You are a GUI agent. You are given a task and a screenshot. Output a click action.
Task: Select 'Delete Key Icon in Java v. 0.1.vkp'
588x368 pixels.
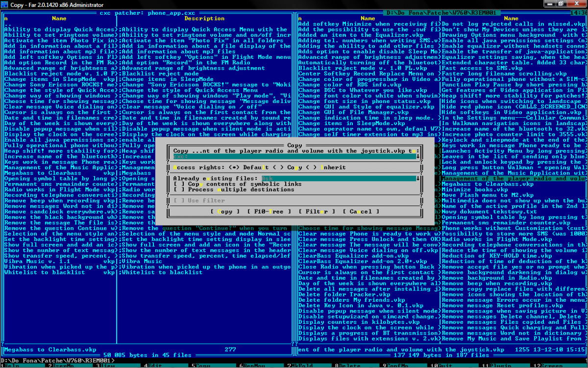(x=368, y=306)
